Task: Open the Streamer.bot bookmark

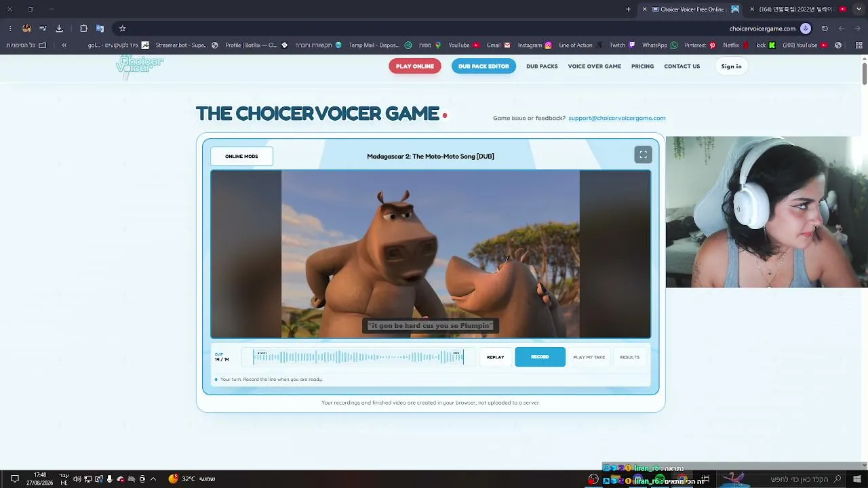Action: pos(187,45)
